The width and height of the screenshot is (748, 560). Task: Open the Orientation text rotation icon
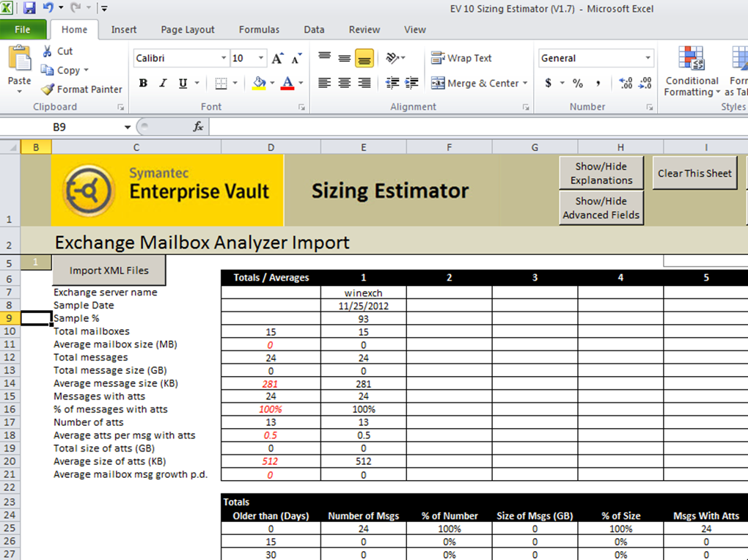click(395, 58)
